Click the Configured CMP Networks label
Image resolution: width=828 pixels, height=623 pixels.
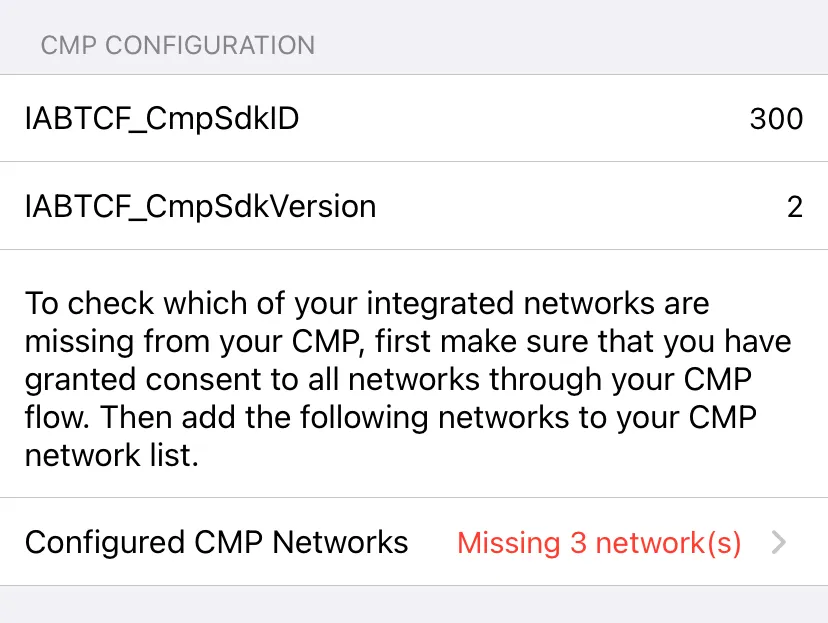point(218,543)
